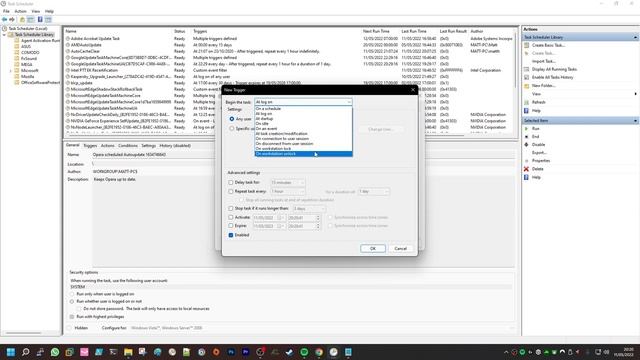Select the MEGA folder in tree

pyautogui.click(x=27, y=64)
